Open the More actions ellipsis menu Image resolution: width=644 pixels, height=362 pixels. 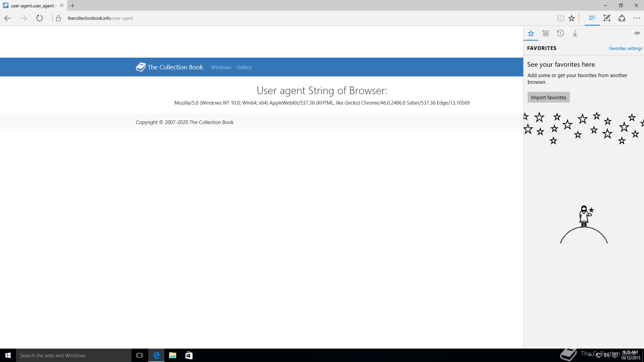pyautogui.click(x=636, y=18)
